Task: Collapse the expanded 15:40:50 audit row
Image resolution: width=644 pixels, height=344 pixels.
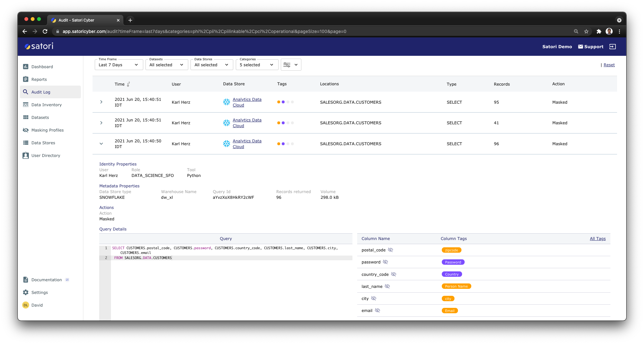Action: click(x=101, y=144)
